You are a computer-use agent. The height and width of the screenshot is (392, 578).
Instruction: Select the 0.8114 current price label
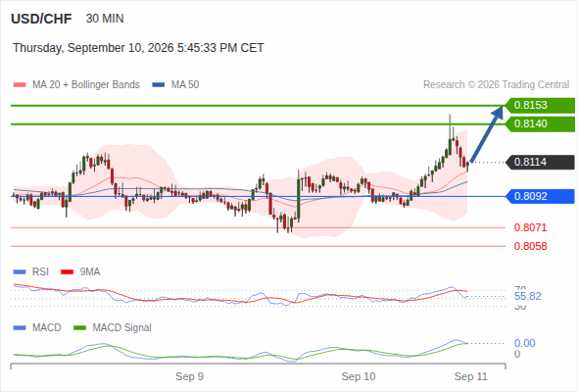[x=540, y=163]
